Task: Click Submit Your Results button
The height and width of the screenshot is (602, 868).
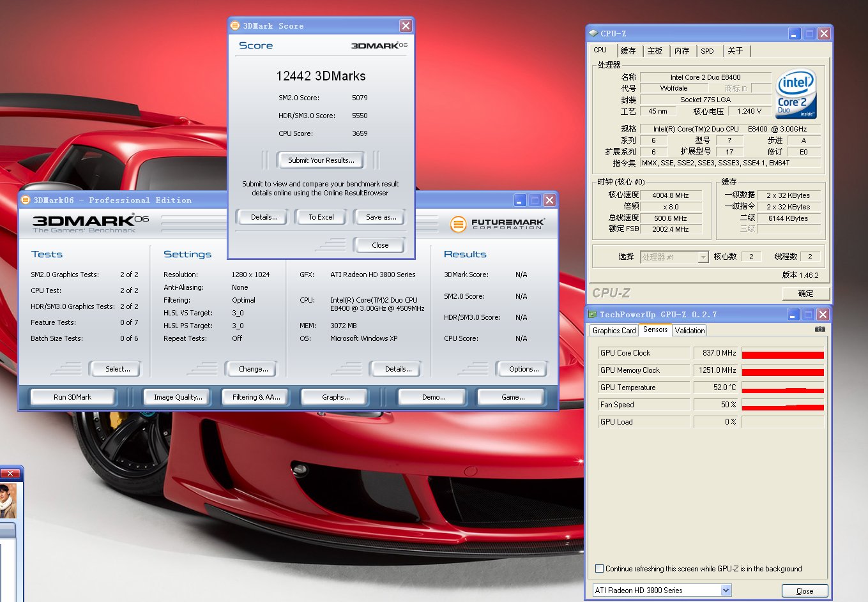Action: pos(321,160)
